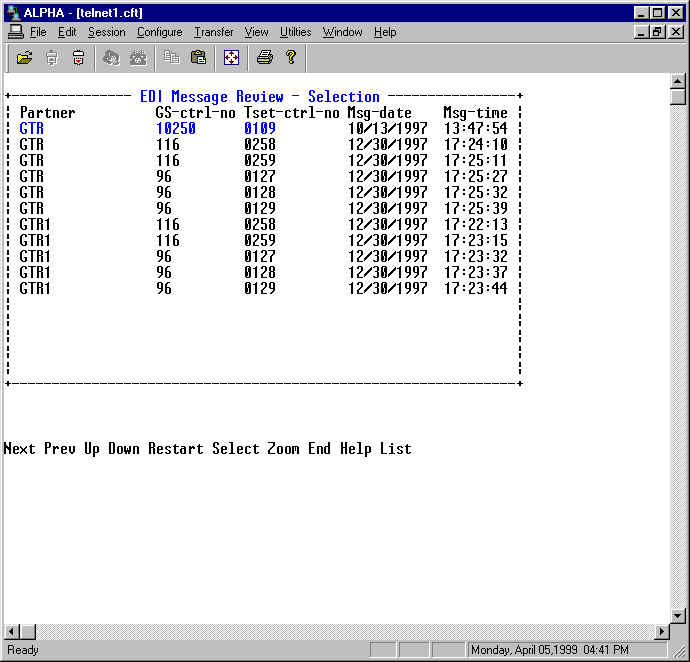Click the Paste clipboard toolbar icon
This screenshot has width=690, height=662.
[198, 57]
